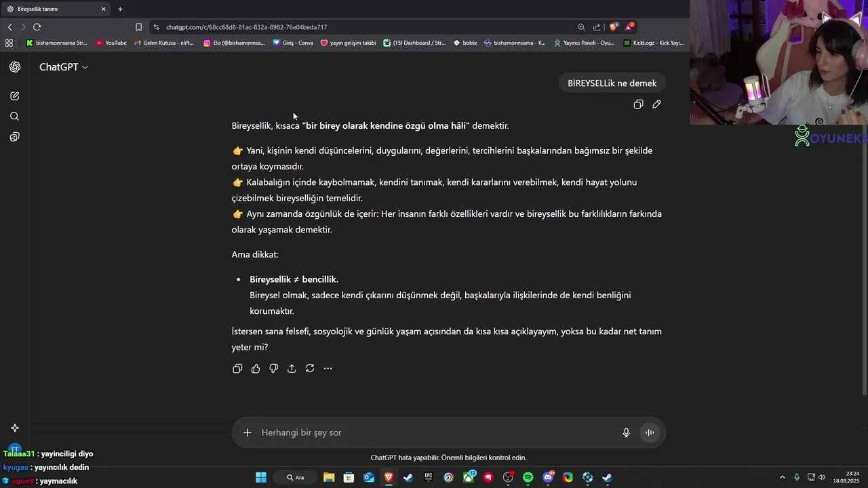The image size is (868, 488).
Task: Activate microphone dictation in prompt box
Action: coord(627,432)
